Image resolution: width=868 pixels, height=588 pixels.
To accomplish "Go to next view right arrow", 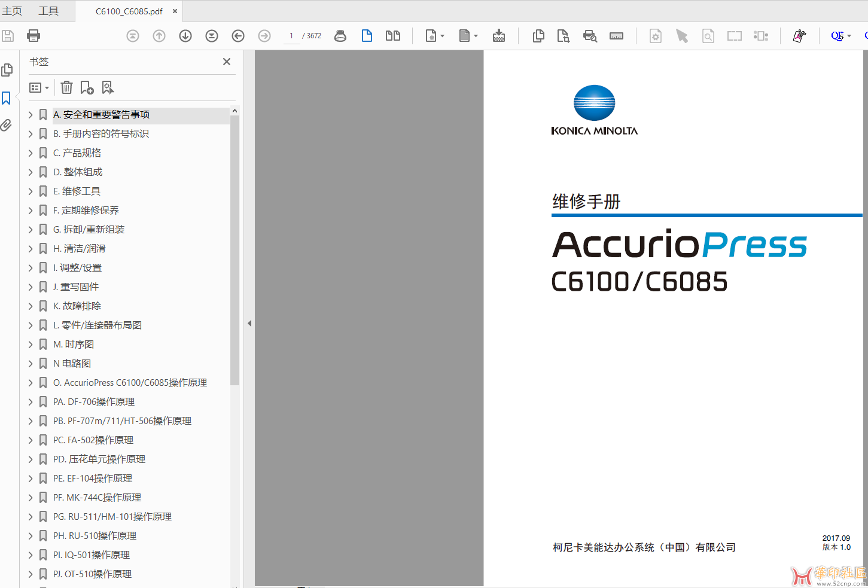I will [264, 36].
